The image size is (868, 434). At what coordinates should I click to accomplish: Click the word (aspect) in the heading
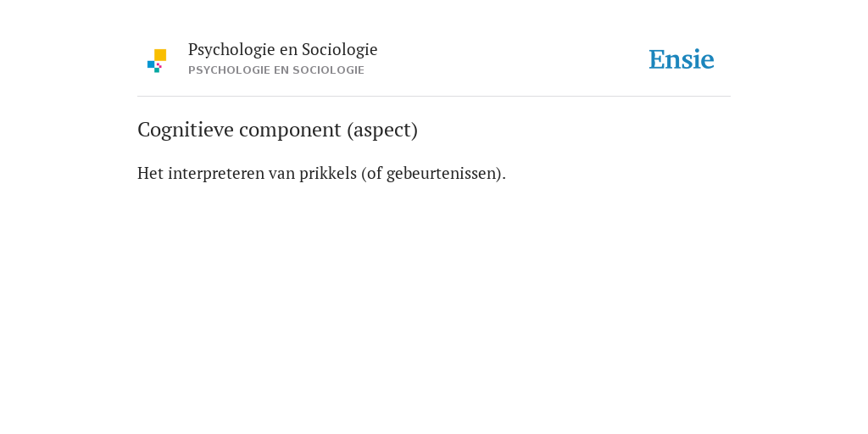[382, 130]
